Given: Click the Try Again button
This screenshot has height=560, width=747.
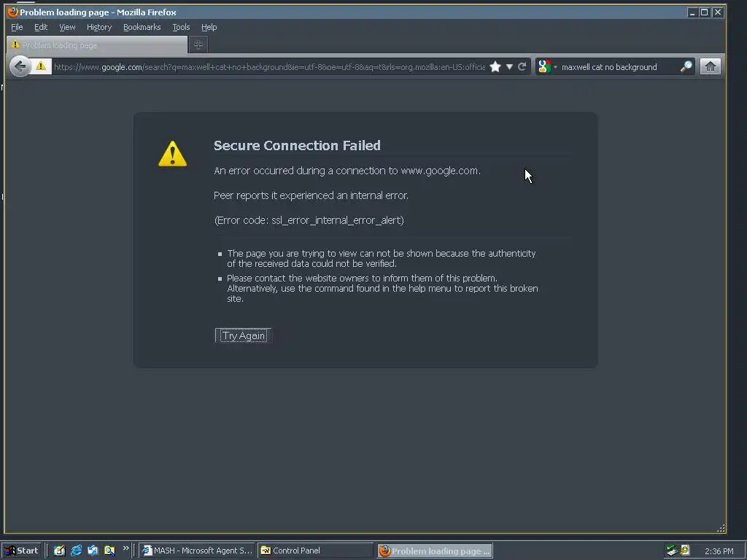Looking at the screenshot, I should point(243,335).
